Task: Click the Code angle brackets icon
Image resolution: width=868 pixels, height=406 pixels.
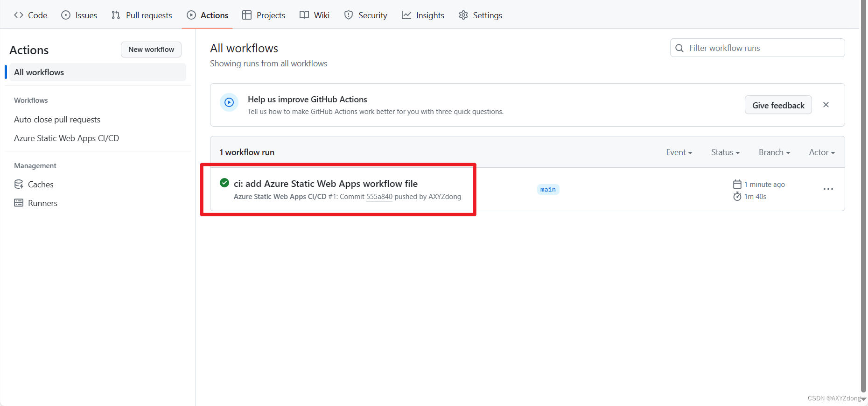Action: [19, 15]
